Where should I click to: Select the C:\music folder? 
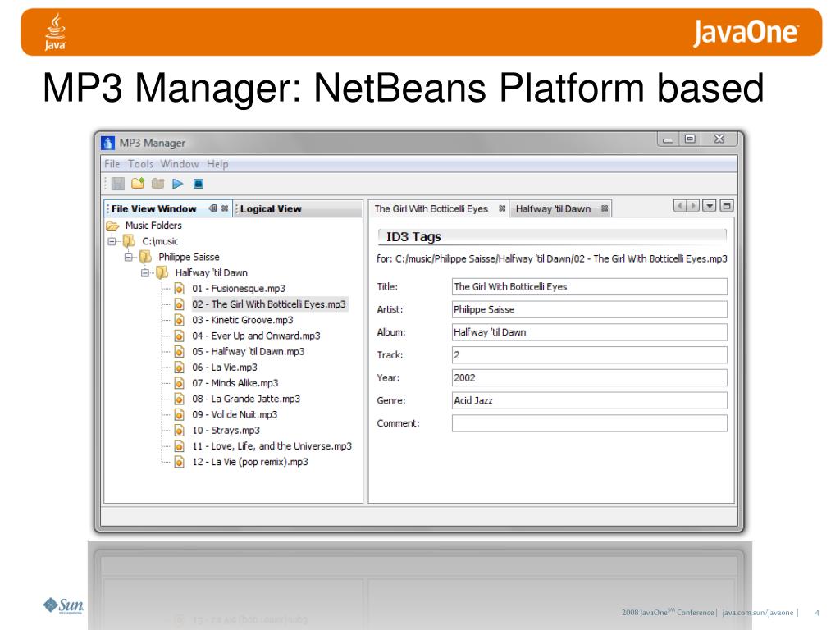coord(160,241)
